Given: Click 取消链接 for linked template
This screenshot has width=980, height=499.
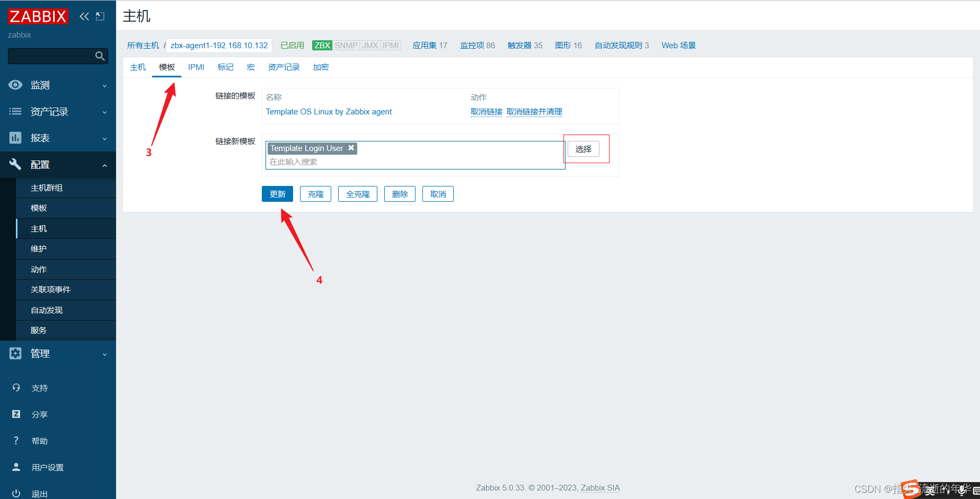Looking at the screenshot, I should point(487,112).
